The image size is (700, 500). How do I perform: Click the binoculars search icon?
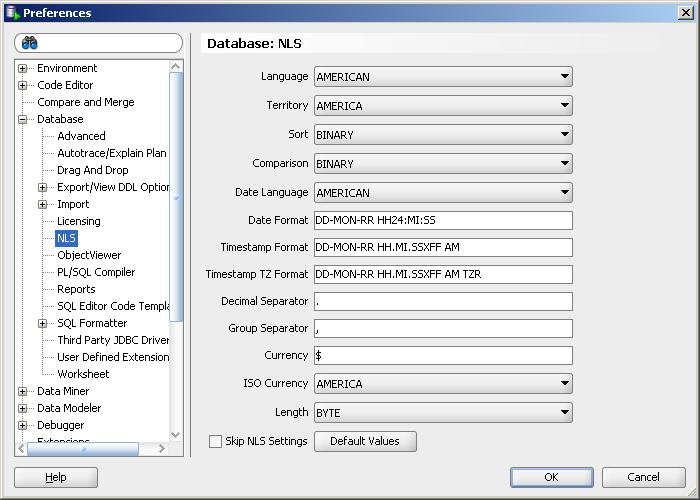point(29,43)
